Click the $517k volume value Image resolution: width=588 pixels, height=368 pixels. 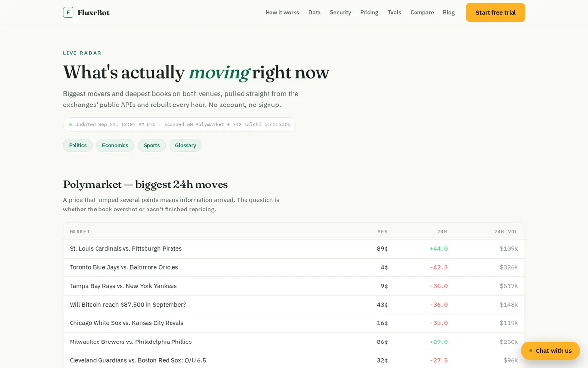[x=509, y=286]
